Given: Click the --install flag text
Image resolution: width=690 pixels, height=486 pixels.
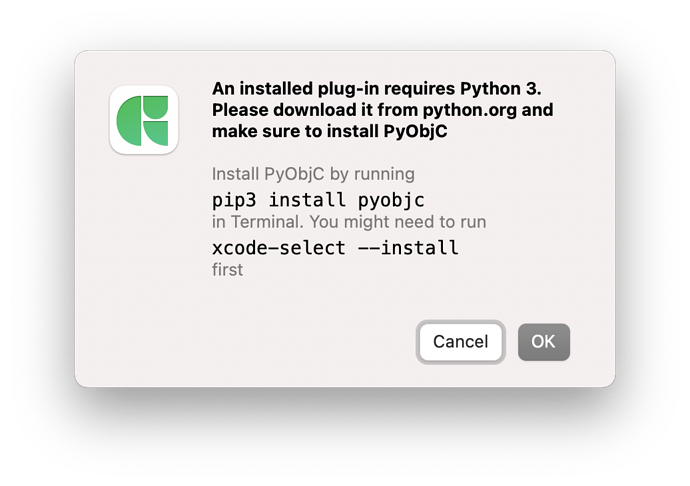Looking at the screenshot, I should point(408,248).
